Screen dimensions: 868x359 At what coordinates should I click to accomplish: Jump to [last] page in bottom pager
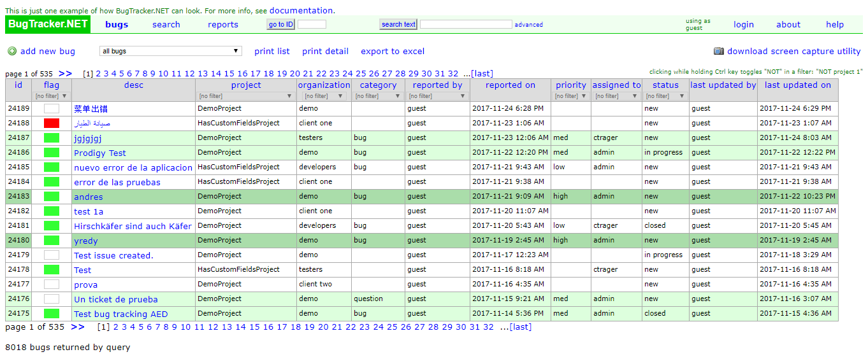[x=520, y=327]
